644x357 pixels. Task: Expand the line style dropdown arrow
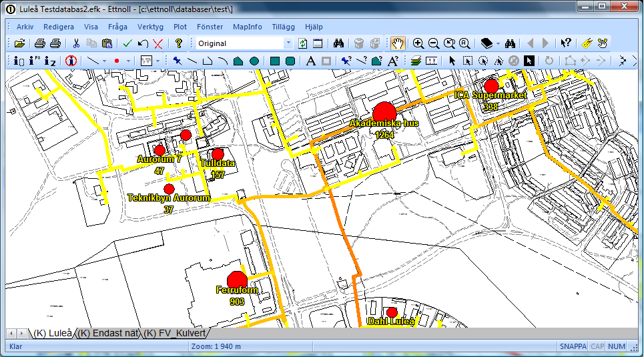tap(104, 61)
